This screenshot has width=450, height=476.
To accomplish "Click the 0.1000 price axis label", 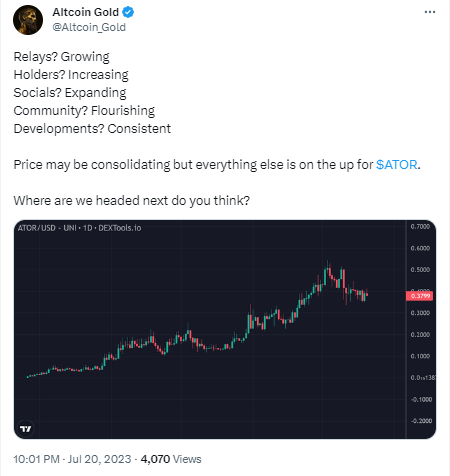I will [420, 356].
